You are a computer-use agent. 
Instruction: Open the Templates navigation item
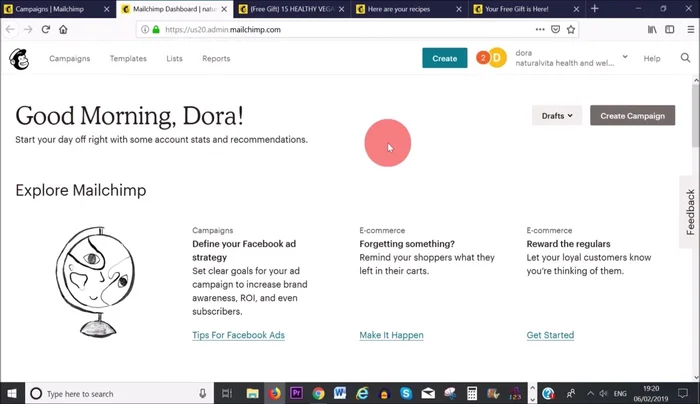pos(128,59)
